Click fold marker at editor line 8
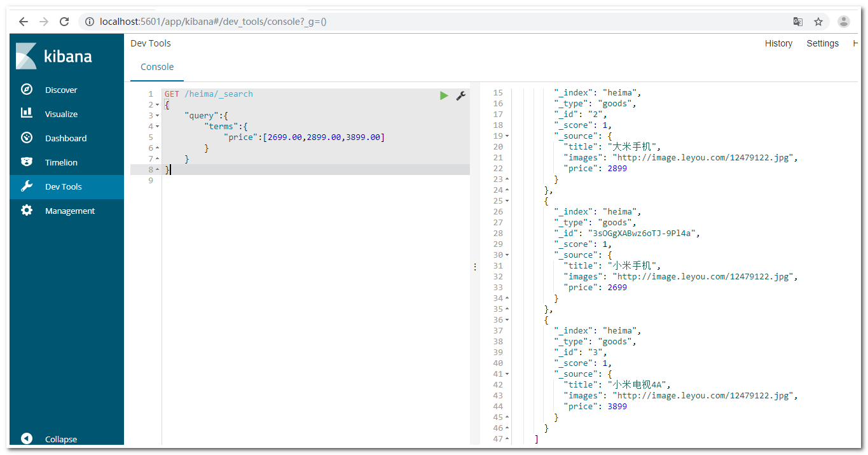 click(158, 170)
